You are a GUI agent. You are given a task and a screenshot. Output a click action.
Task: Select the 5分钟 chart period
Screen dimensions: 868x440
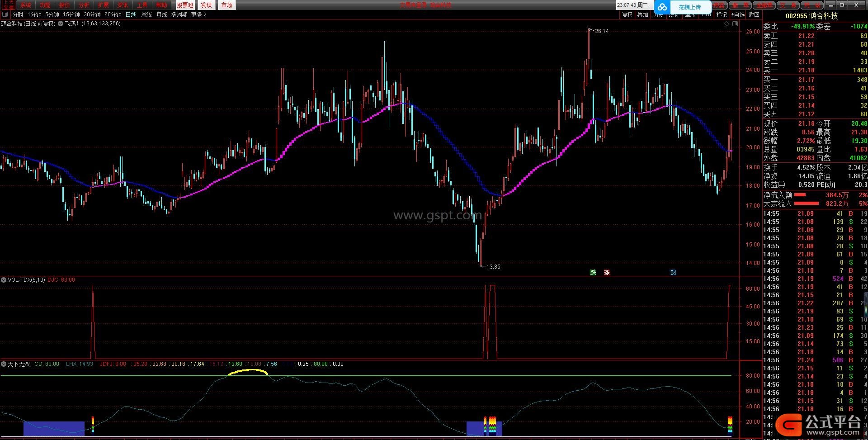[52, 14]
